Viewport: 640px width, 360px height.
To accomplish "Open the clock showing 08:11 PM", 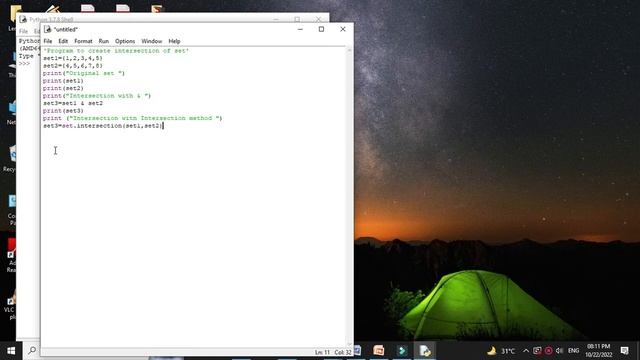I will point(598,351).
